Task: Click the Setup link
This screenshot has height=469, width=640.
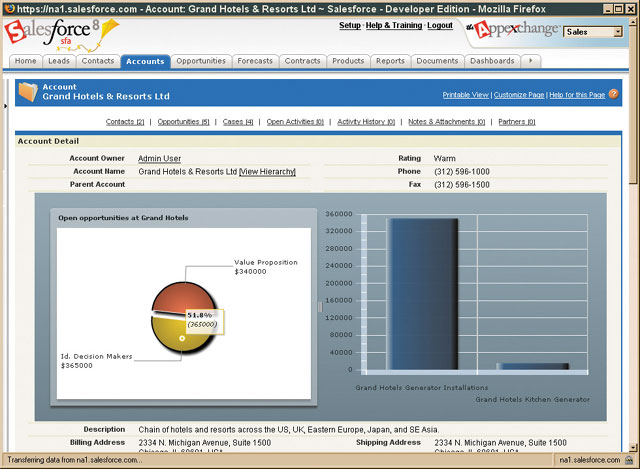Action: pyautogui.click(x=350, y=25)
